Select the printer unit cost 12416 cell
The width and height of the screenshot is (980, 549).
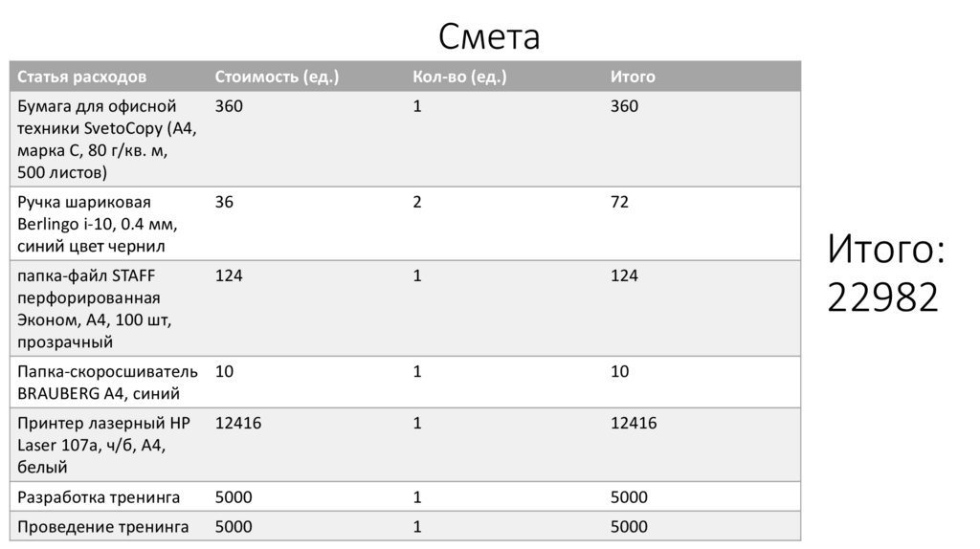coord(238,423)
